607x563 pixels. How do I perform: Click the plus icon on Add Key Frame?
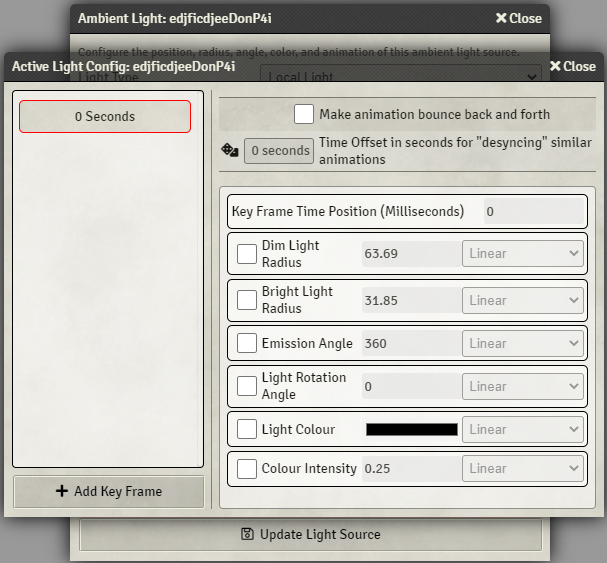pyautogui.click(x=62, y=491)
